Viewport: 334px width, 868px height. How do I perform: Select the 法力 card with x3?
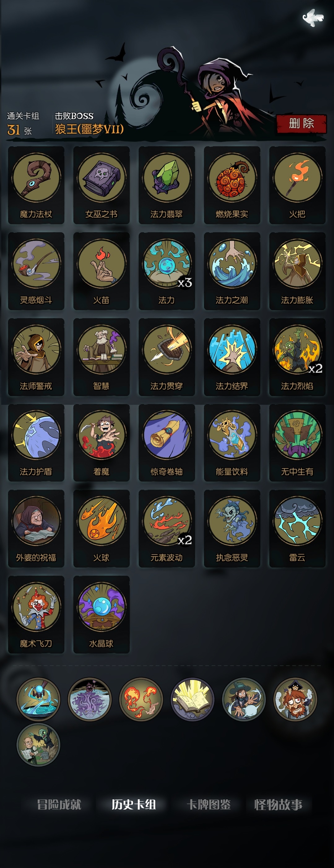click(x=167, y=271)
